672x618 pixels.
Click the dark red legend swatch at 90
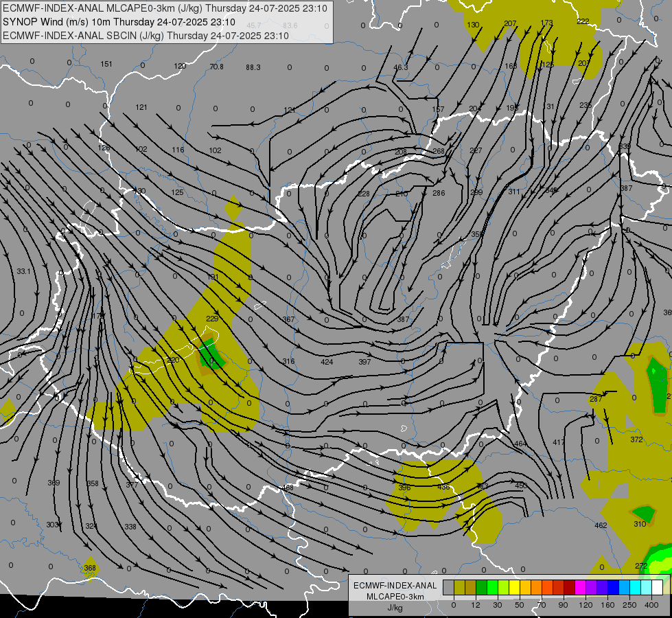pos(569,588)
